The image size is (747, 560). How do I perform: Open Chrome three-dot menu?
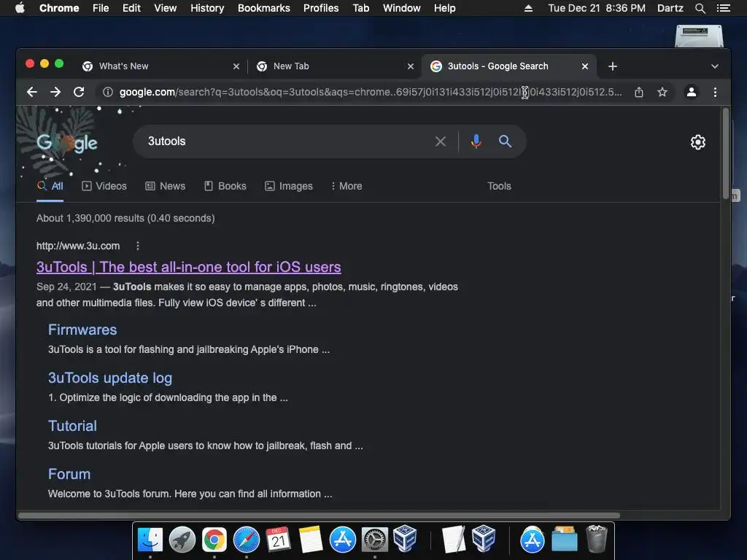click(x=715, y=92)
